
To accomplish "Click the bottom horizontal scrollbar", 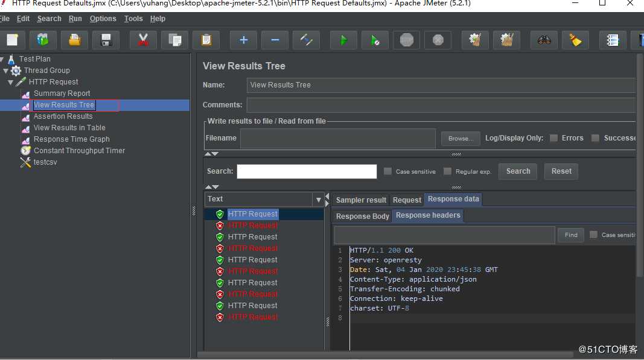I will point(385,354).
